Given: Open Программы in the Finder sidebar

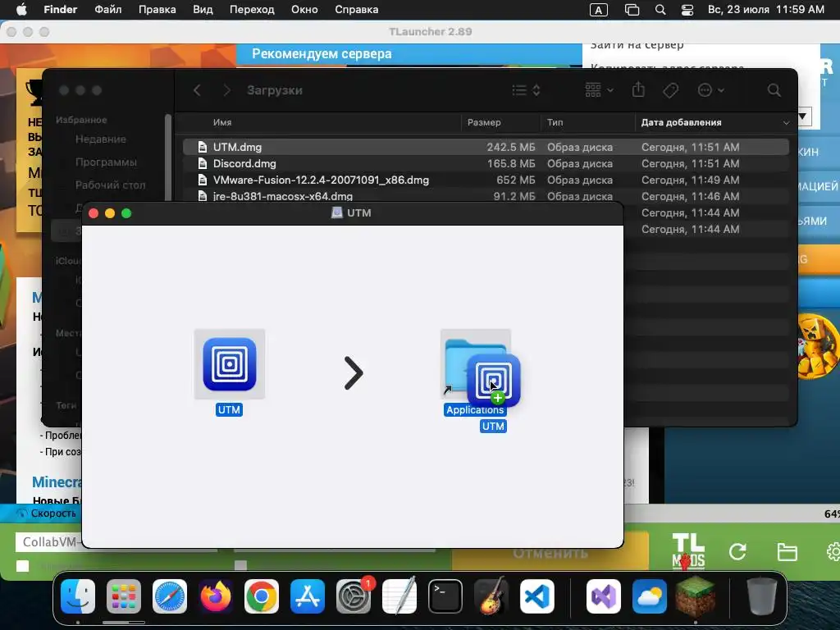Looking at the screenshot, I should pyautogui.click(x=106, y=162).
